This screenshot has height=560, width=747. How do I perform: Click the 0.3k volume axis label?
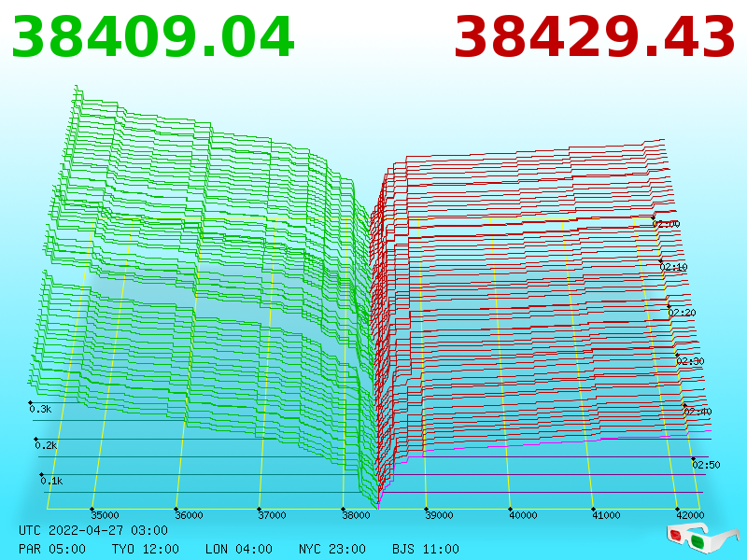coord(40,409)
